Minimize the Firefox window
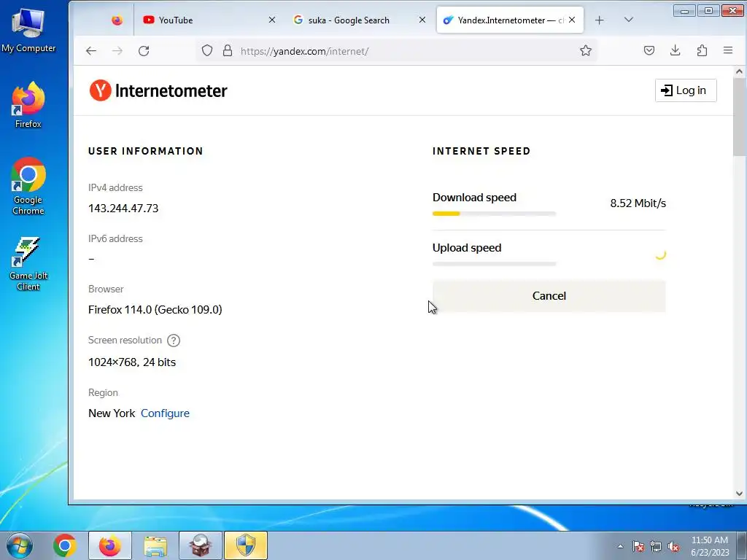 pos(684,10)
